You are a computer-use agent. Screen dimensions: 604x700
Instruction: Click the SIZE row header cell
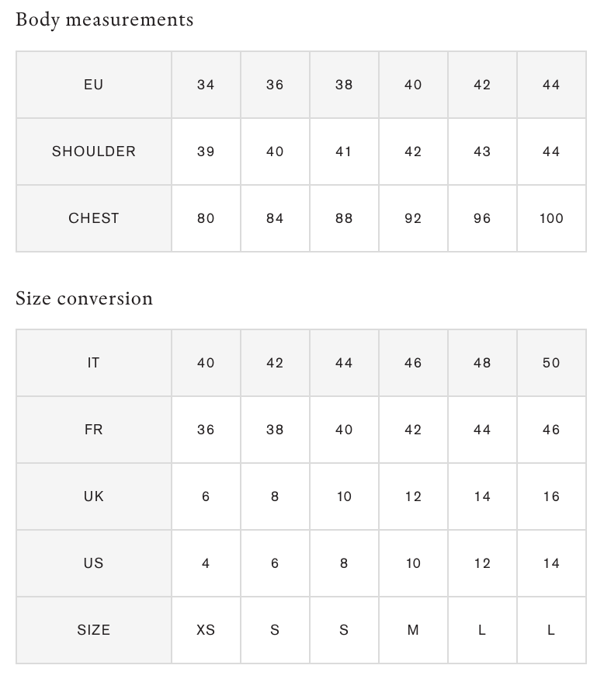[93, 630]
